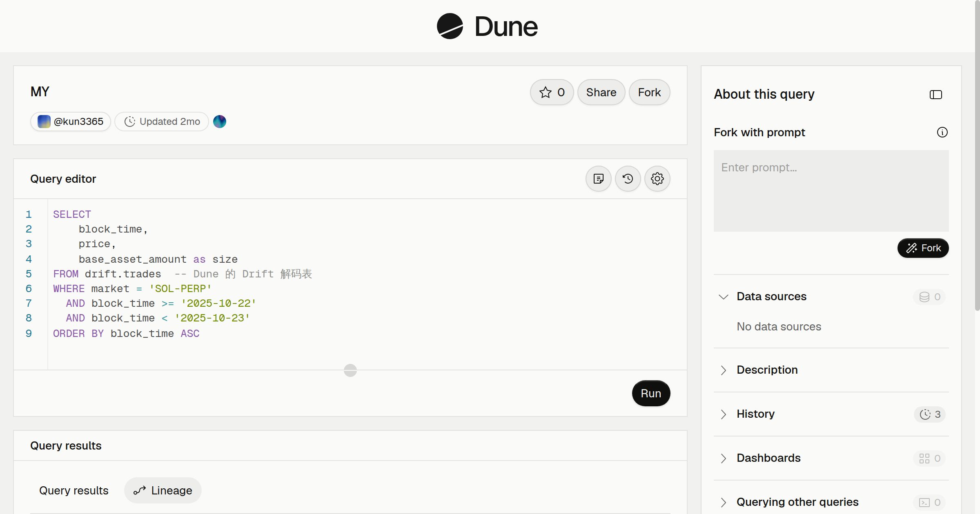
Task: Click 'block_time,' on line 2
Action: coord(113,229)
